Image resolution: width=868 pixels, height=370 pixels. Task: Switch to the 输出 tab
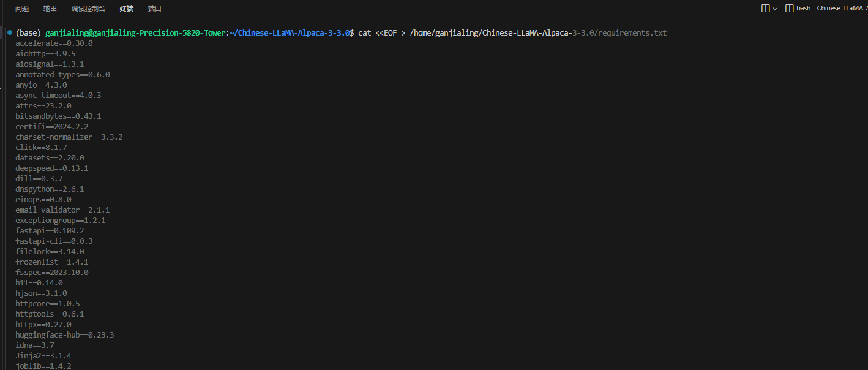[50, 9]
